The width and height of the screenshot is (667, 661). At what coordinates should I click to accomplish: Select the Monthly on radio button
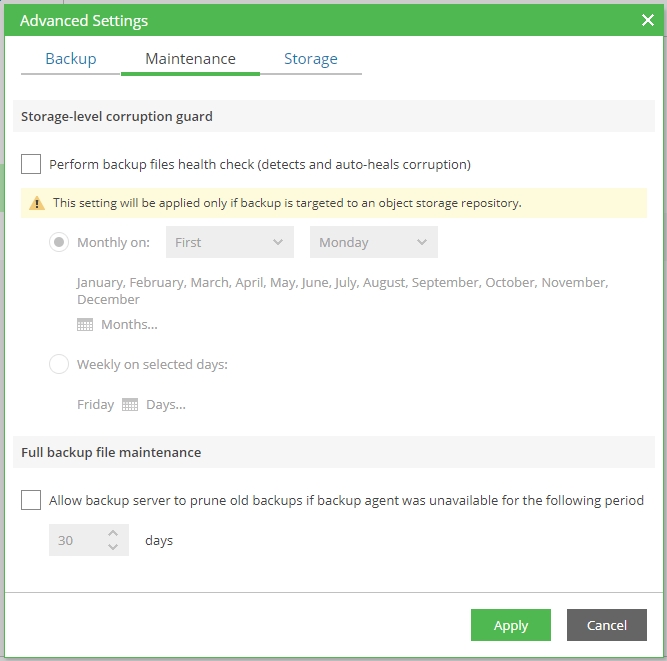pyautogui.click(x=59, y=242)
